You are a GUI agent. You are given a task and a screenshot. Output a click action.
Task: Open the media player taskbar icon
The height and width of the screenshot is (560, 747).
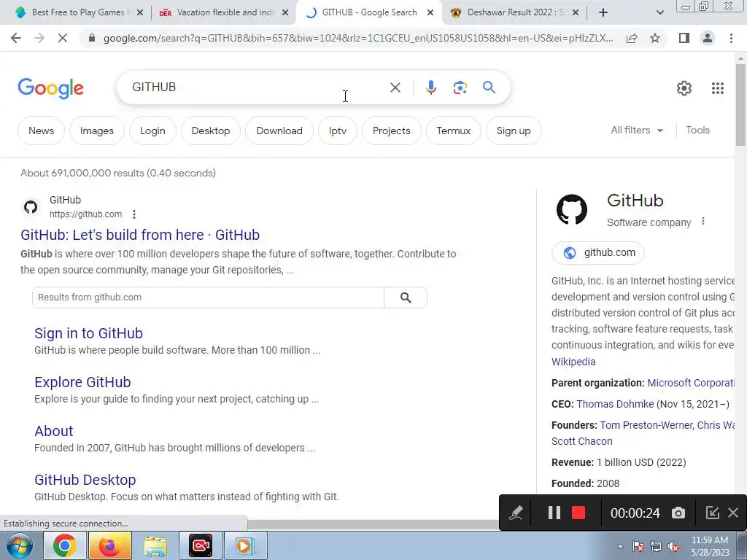point(245,545)
